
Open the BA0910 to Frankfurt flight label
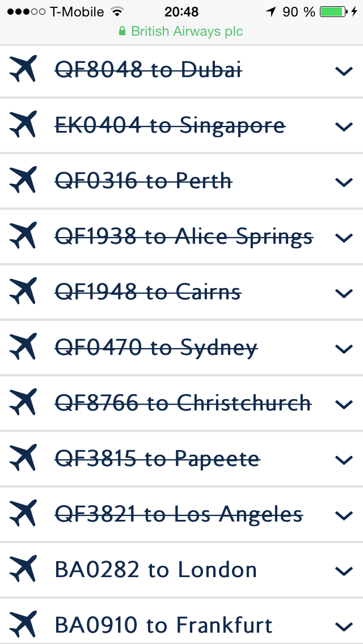pyautogui.click(x=163, y=625)
